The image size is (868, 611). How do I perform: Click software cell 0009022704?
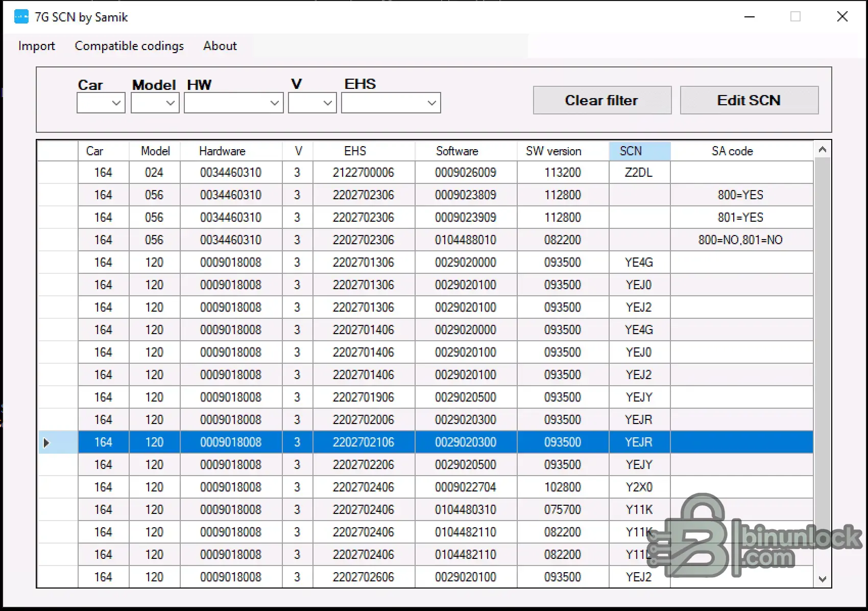coord(466,487)
